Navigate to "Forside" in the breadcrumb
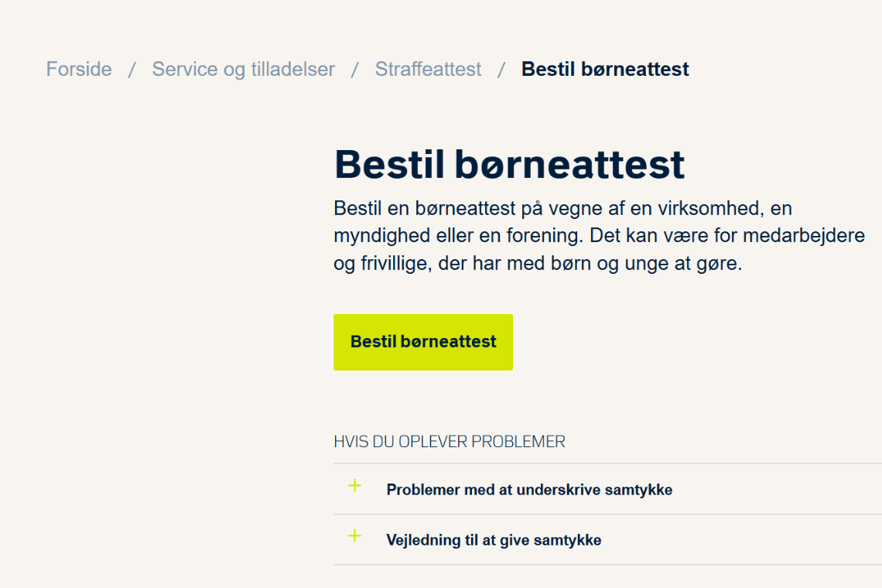This screenshot has width=882, height=588. (78, 69)
